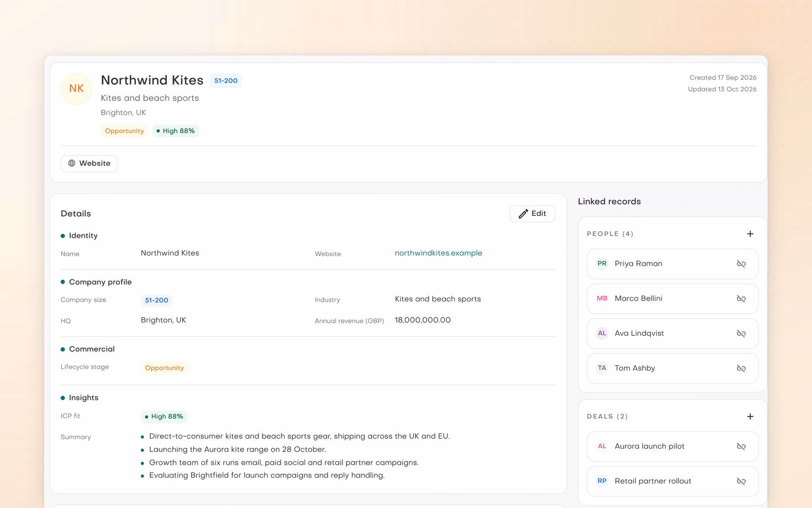The image size is (812, 508).
Task: Click the PR avatar for Priya Raman
Action: pyautogui.click(x=602, y=264)
